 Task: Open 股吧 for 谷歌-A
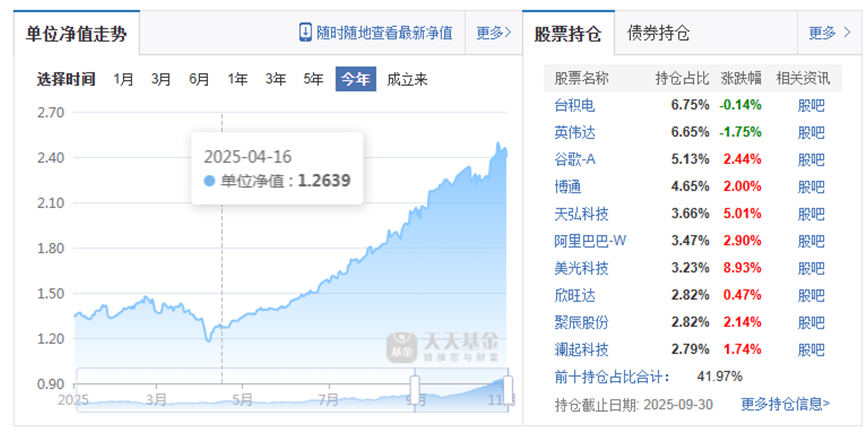click(811, 159)
